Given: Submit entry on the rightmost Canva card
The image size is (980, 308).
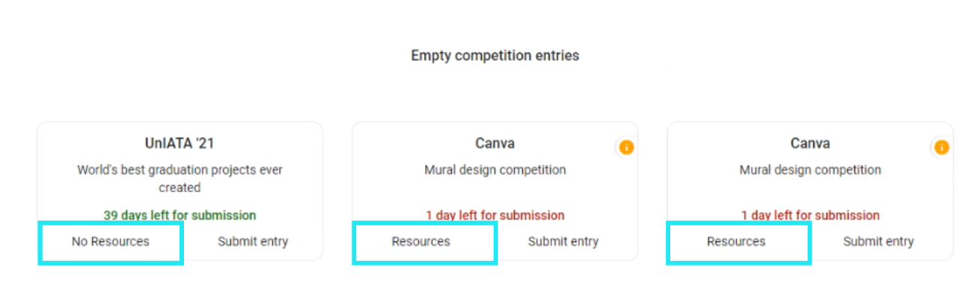Looking at the screenshot, I should [878, 241].
